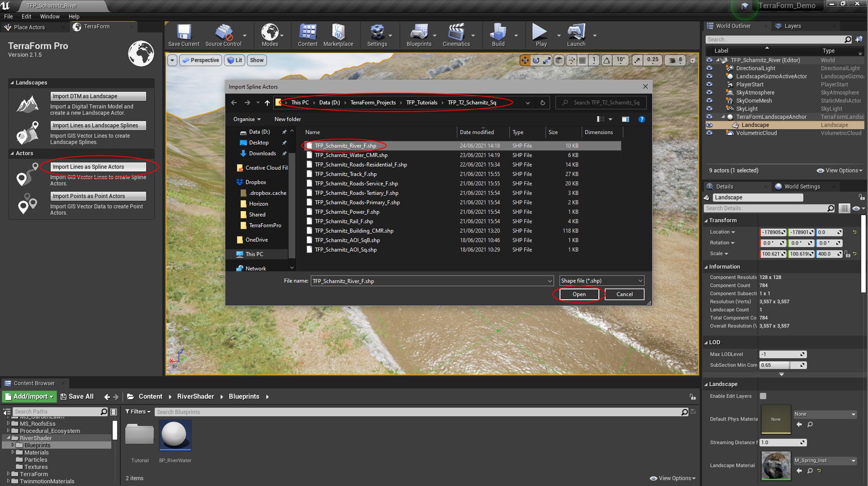Refresh the file dialog folder

tap(542, 103)
